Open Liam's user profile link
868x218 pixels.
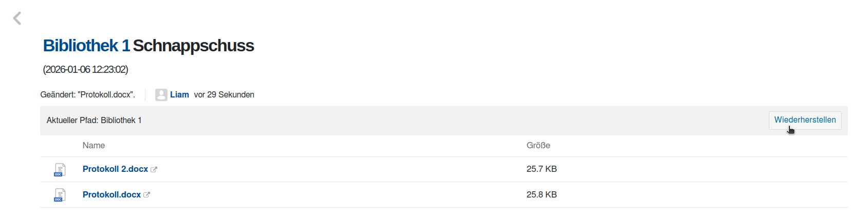pyautogui.click(x=179, y=95)
